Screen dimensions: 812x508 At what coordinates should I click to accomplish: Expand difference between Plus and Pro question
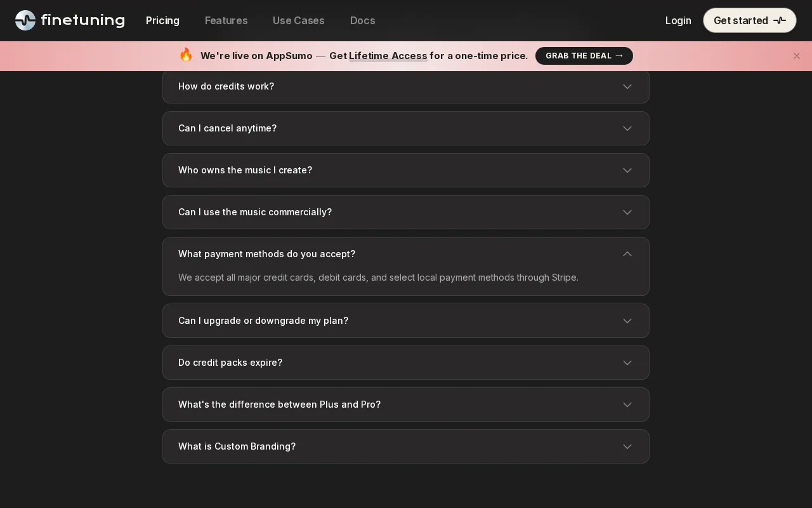406,404
